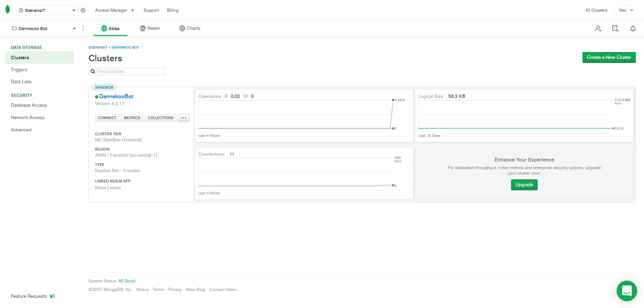Click the invite user icon
This screenshot has width=644, height=308.
click(x=598, y=29)
